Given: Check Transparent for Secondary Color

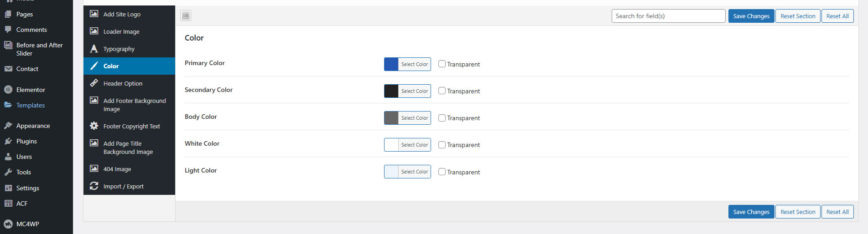Looking at the screenshot, I should (x=442, y=91).
